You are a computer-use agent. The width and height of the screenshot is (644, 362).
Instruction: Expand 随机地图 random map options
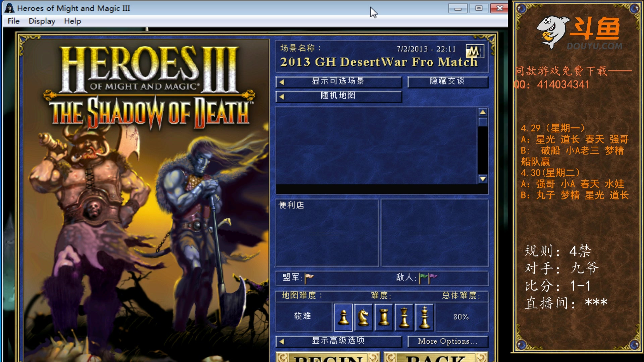(x=339, y=96)
